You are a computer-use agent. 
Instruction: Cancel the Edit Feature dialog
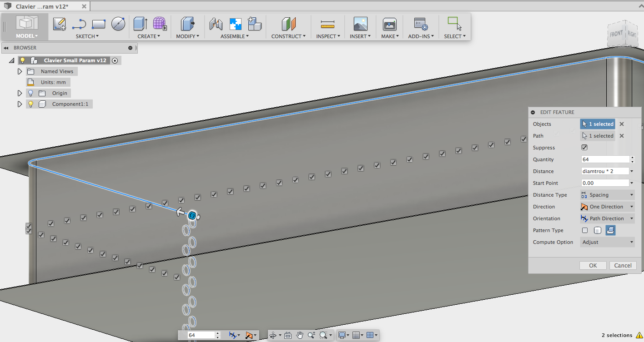click(623, 265)
